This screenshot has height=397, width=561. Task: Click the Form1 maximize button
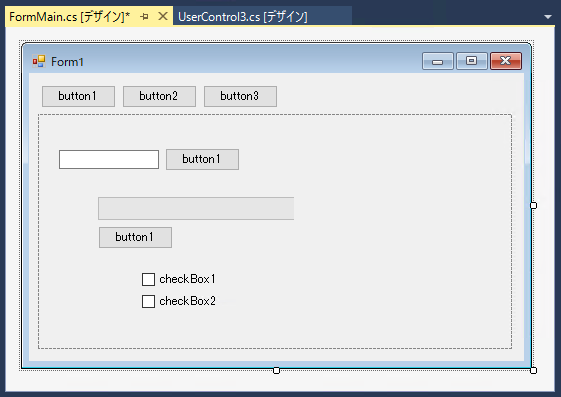click(472, 61)
